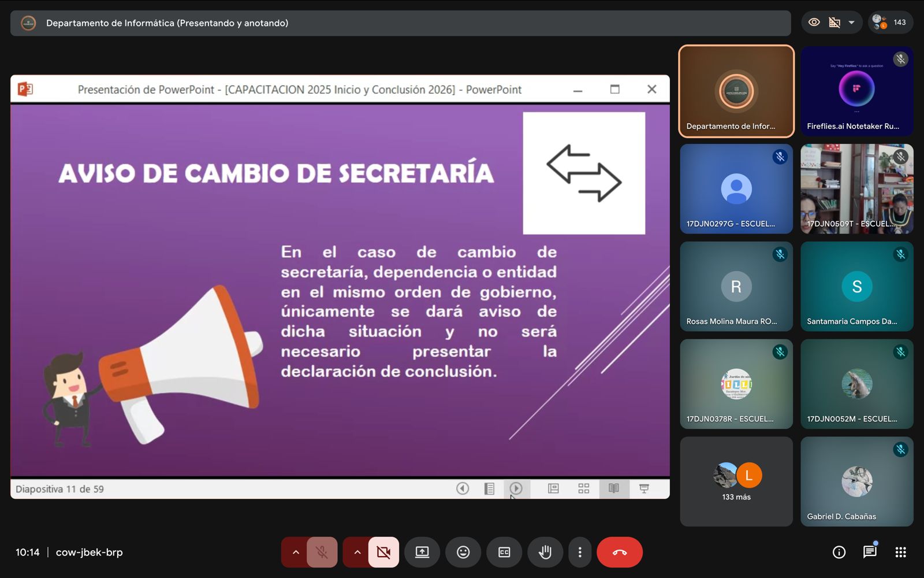The width and height of the screenshot is (924, 578).
Task: Leave the call
Action: tap(620, 553)
